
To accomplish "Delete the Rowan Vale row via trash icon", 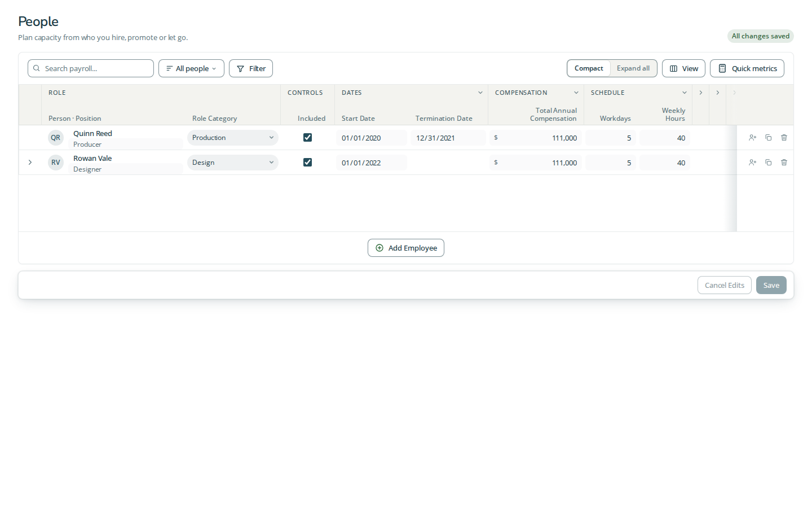I will coord(784,163).
